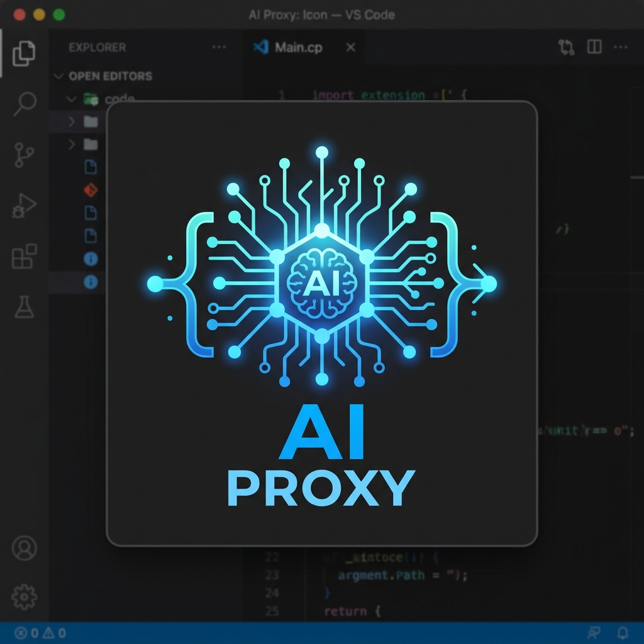Expand the highlighted collapsed folder row
Screen dimensions: 644x644
tap(78, 121)
